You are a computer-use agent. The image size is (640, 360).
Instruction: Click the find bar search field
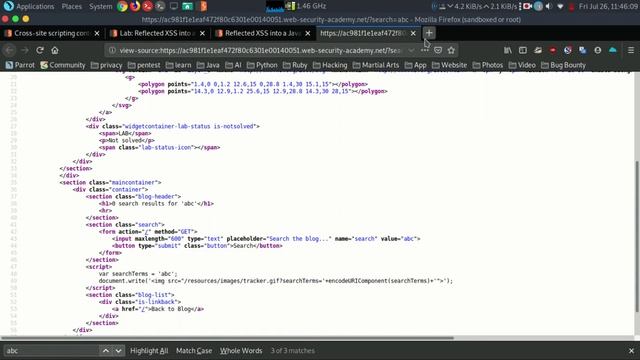pos(51,351)
